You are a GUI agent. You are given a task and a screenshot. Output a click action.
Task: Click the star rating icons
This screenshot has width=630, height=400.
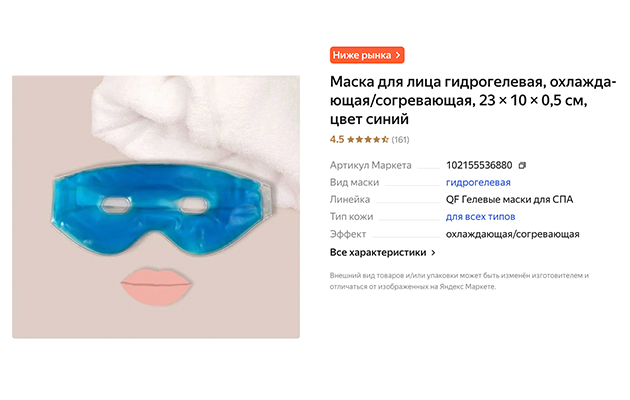coord(368,140)
